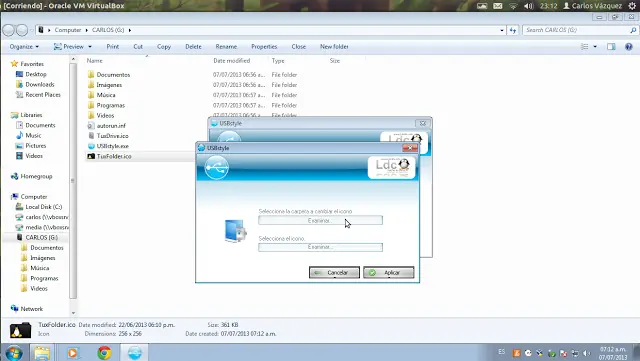Select the Imágenes folder in the file list
The height and width of the screenshot is (361, 640).
click(x=109, y=85)
